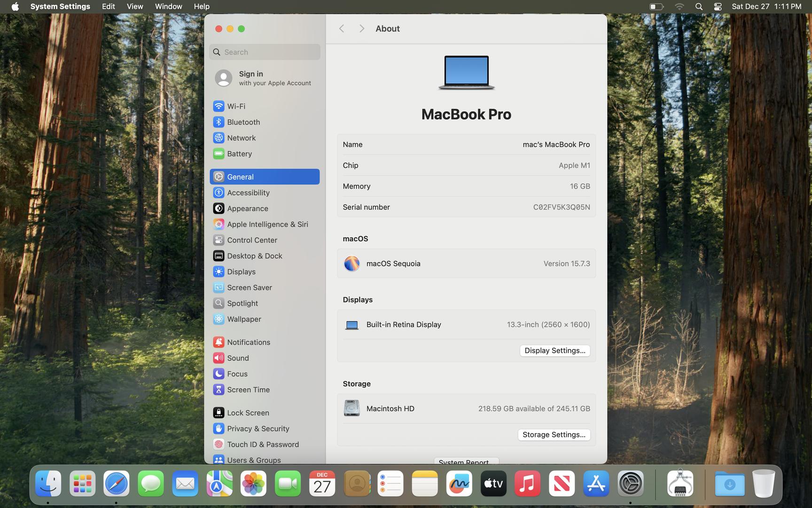Click the computer name mac's MacBook Pro
The image size is (812, 508).
click(555, 145)
